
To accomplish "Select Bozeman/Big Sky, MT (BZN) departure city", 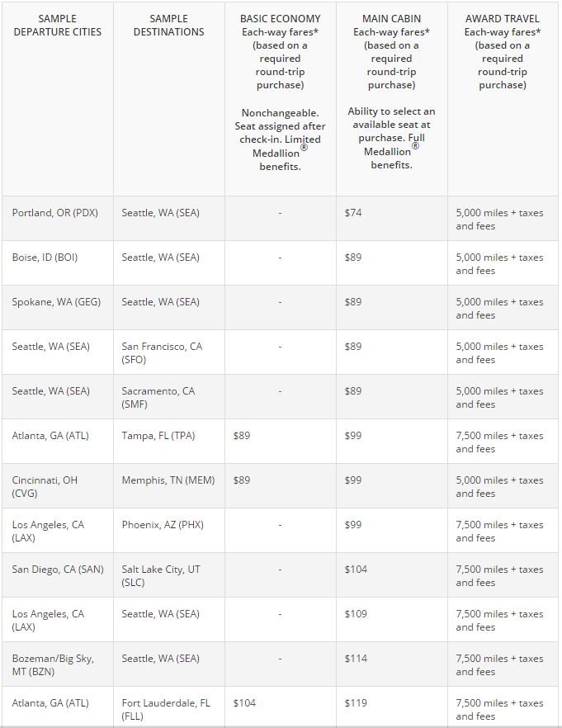I will point(53,665).
